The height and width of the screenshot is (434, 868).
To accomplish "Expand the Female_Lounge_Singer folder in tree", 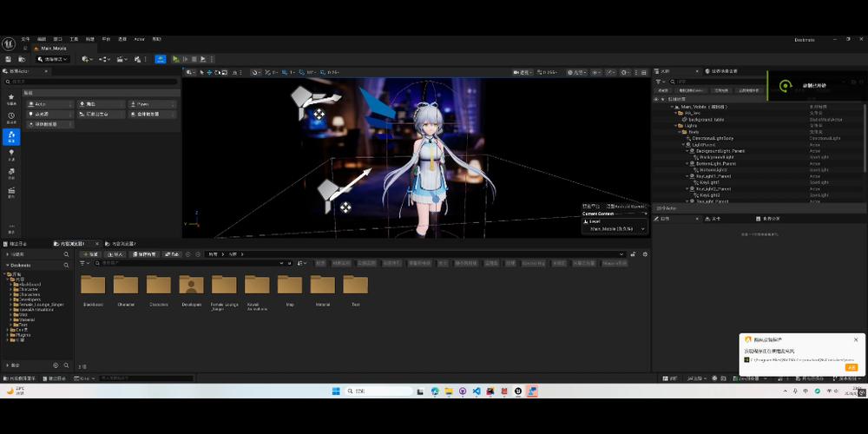I will (x=10, y=305).
